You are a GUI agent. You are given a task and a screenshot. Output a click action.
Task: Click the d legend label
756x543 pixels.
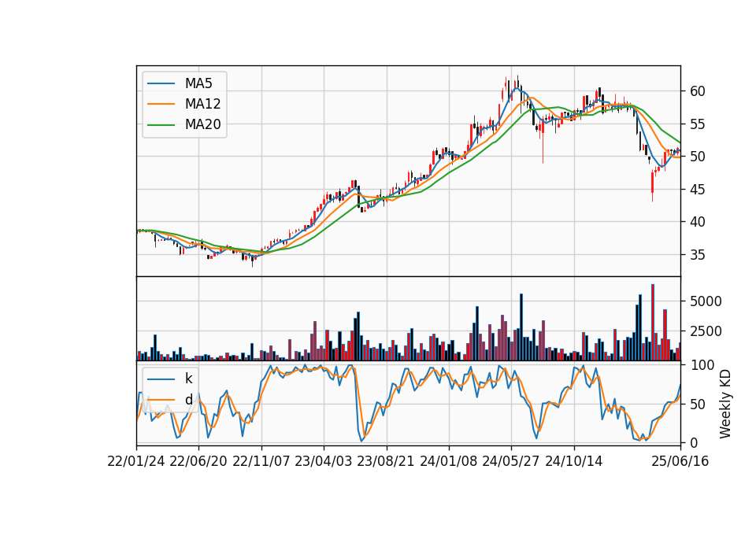point(188,400)
